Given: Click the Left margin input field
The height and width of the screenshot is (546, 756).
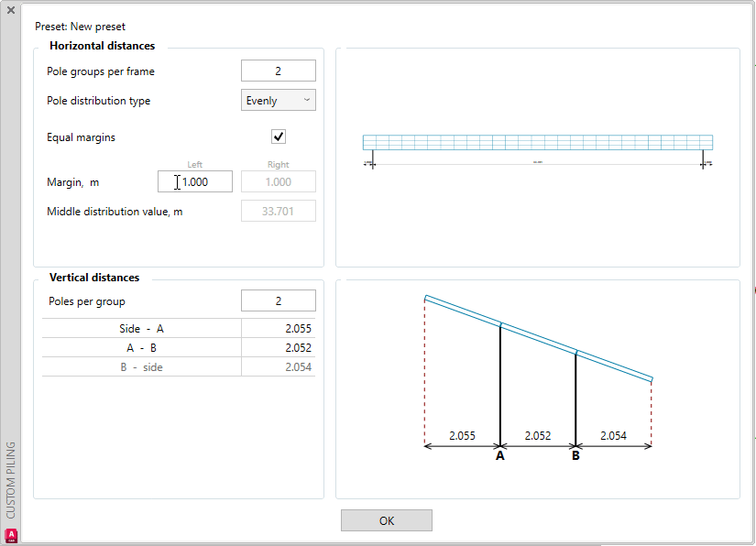Looking at the screenshot, I should coord(195,181).
